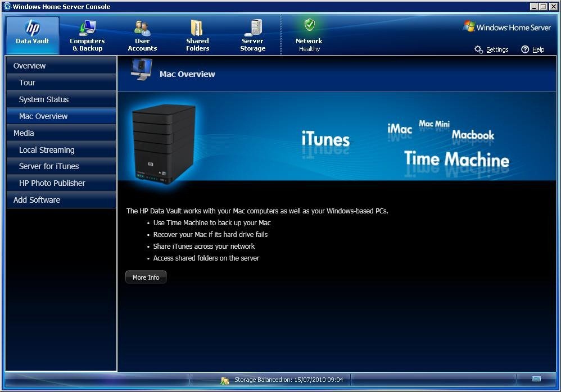
Task: Click 'Access shared folders on the server' bullet
Action: pos(206,258)
